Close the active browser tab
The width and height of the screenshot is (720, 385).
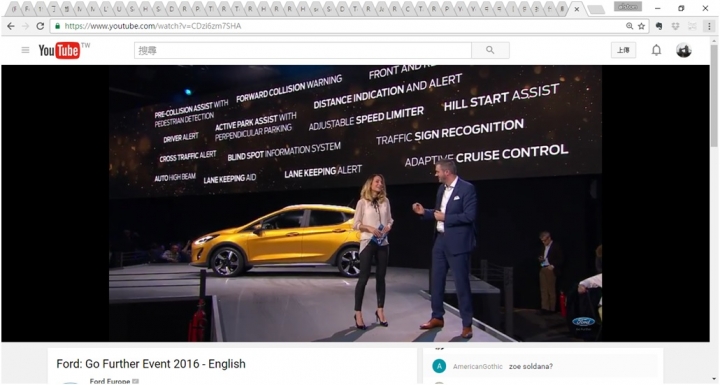577,9
